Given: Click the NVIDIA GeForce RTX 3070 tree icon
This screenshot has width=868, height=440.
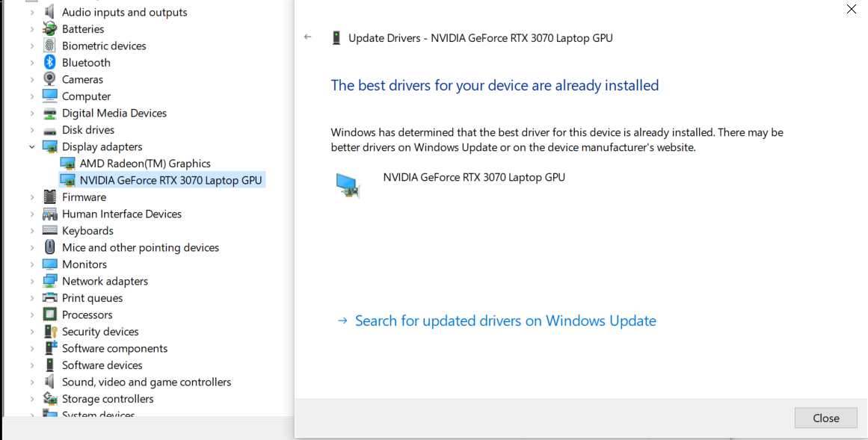Looking at the screenshot, I should pos(67,180).
